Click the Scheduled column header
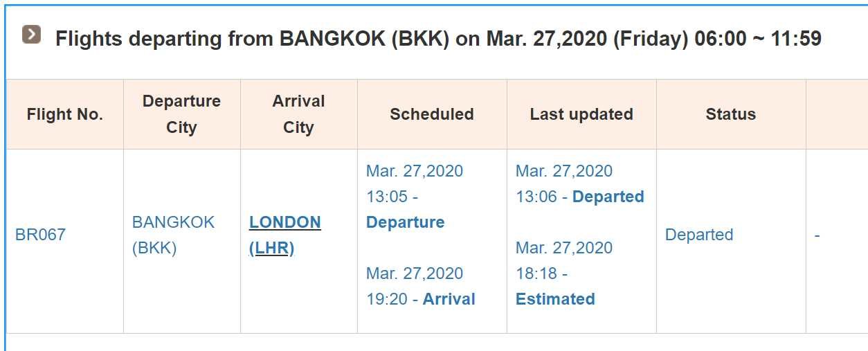The image size is (868, 351). (431, 114)
